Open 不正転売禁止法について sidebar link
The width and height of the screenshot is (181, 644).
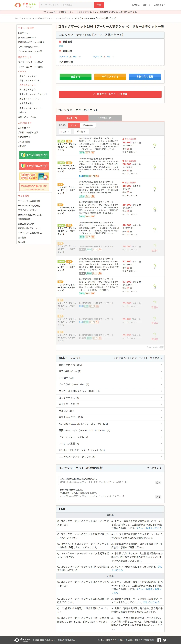(x=29, y=228)
